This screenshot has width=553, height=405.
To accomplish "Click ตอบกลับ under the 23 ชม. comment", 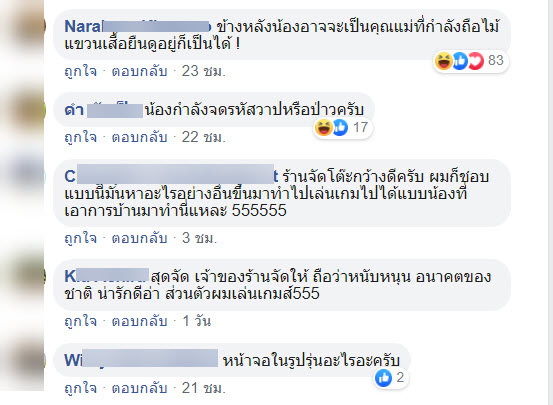I will tap(139, 71).
